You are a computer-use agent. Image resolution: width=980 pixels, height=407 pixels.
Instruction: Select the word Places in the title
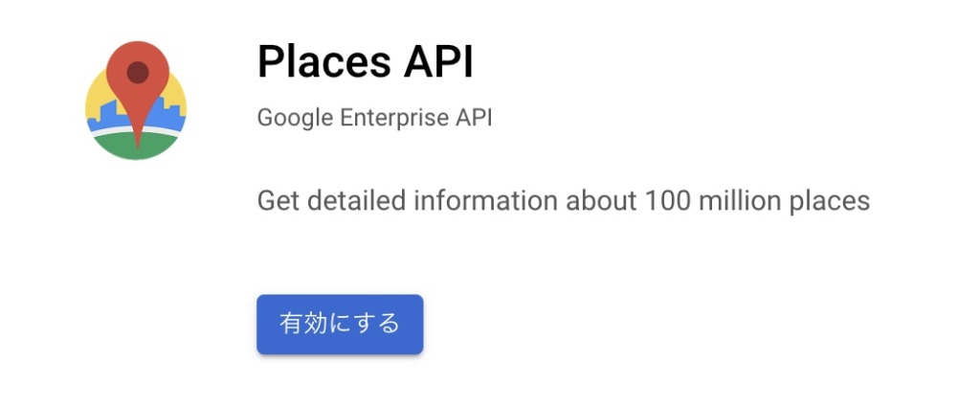(324, 62)
